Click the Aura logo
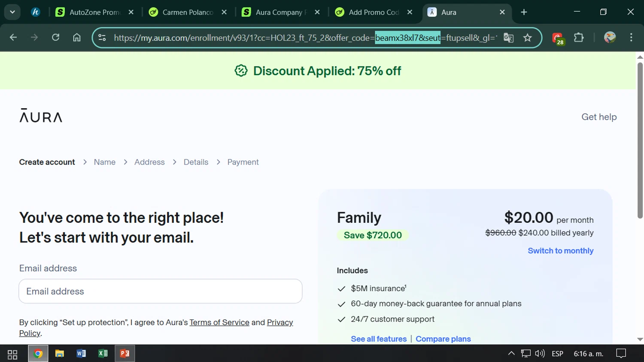Viewport: 644px width, 362px height. (x=41, y=116)
